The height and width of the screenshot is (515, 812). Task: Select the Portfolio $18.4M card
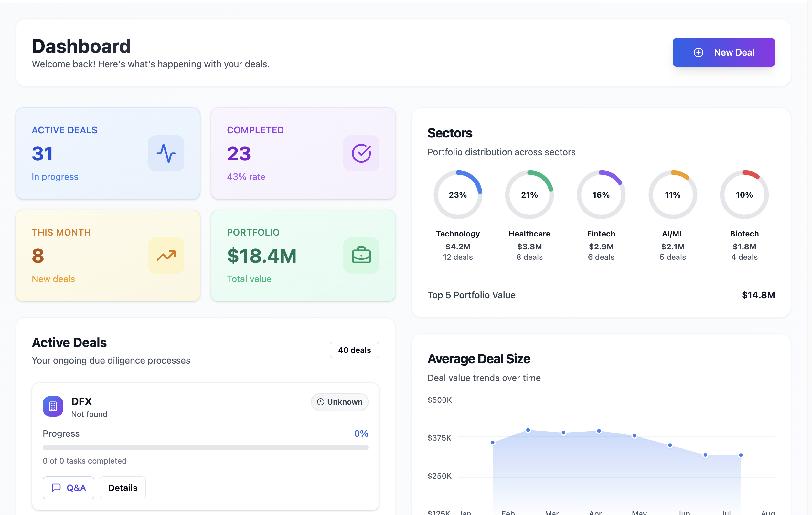click(303, 256)
